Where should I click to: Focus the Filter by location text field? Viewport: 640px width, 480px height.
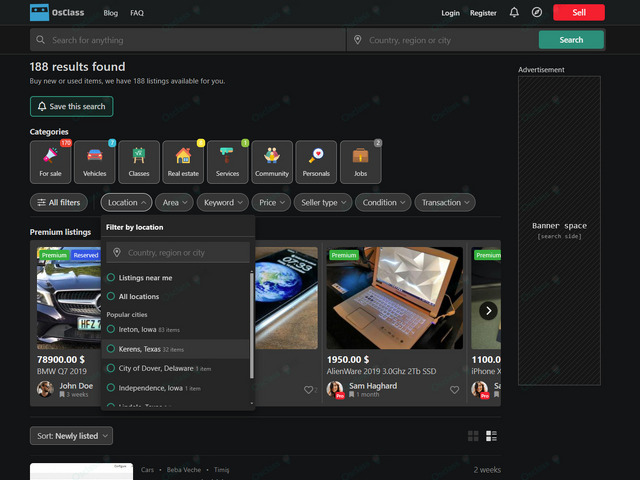click(178, 253)
